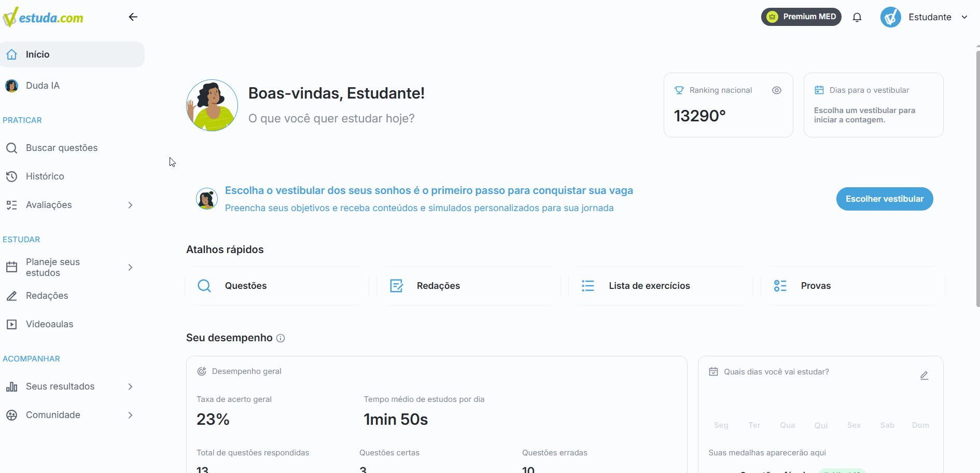
Task: Select Sab study day
Action: [x=887, y=425]
